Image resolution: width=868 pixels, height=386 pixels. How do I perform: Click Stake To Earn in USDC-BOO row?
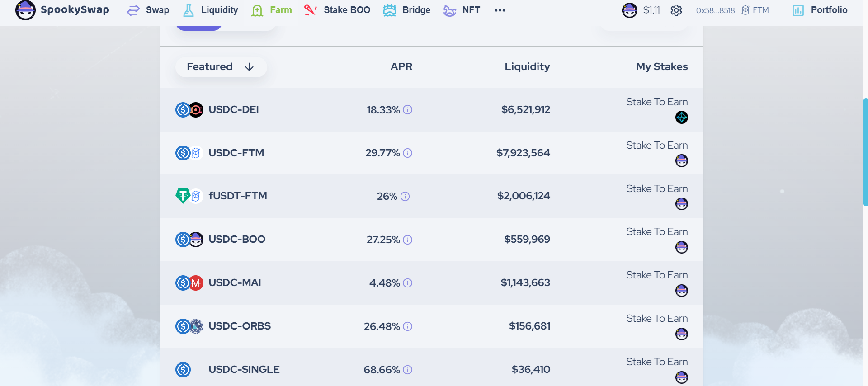[x=657, y=232]
